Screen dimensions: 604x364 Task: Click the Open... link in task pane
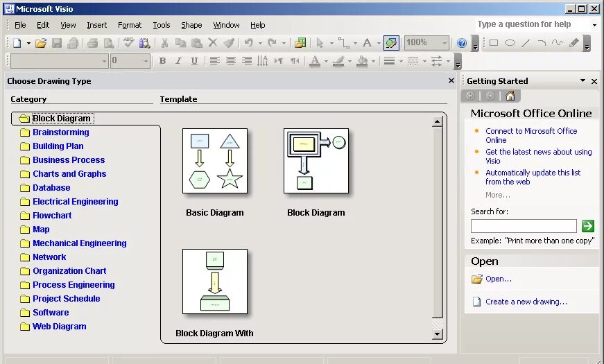(x=499, y=279)
